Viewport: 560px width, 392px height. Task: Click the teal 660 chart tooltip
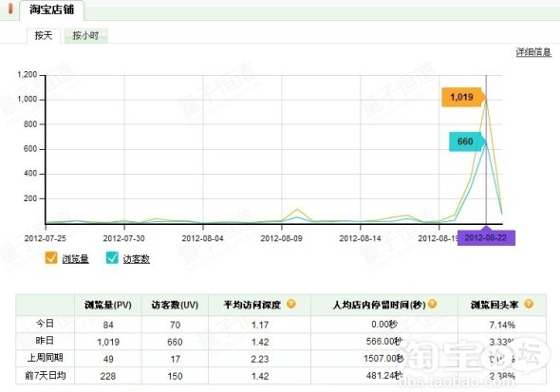pyautogui.click(x=466, y=141)
